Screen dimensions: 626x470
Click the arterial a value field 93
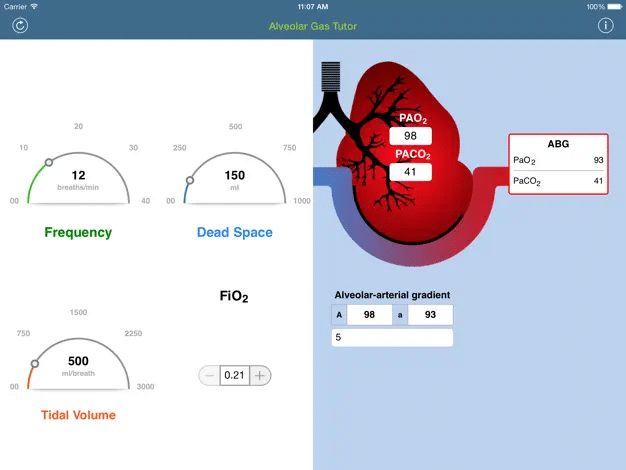tap(430, 315)
